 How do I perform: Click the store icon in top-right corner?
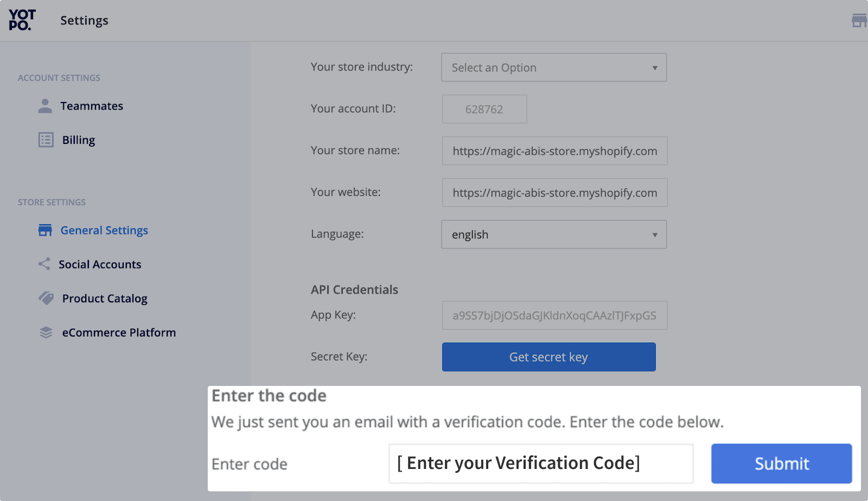pos(859,21)
